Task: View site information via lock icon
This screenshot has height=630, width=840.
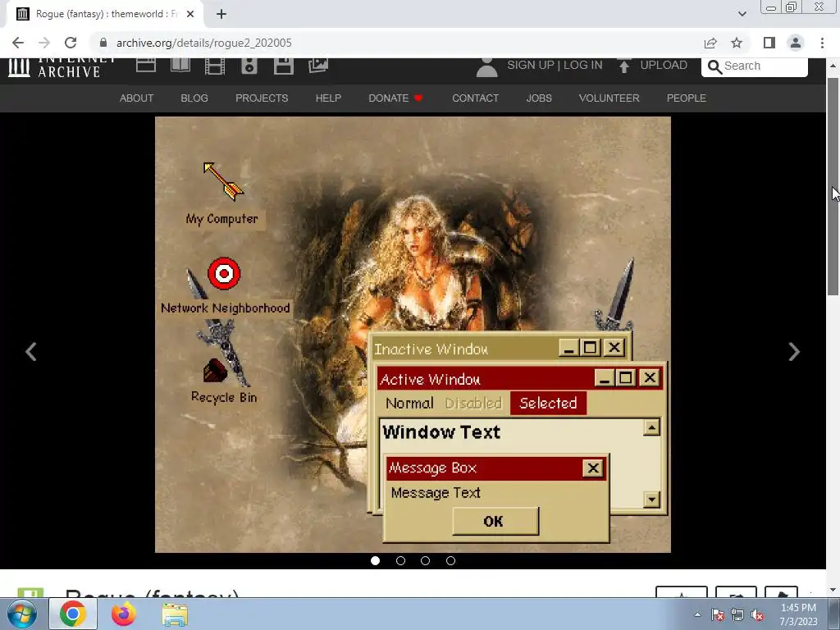Action: click(x=103, y=43)
